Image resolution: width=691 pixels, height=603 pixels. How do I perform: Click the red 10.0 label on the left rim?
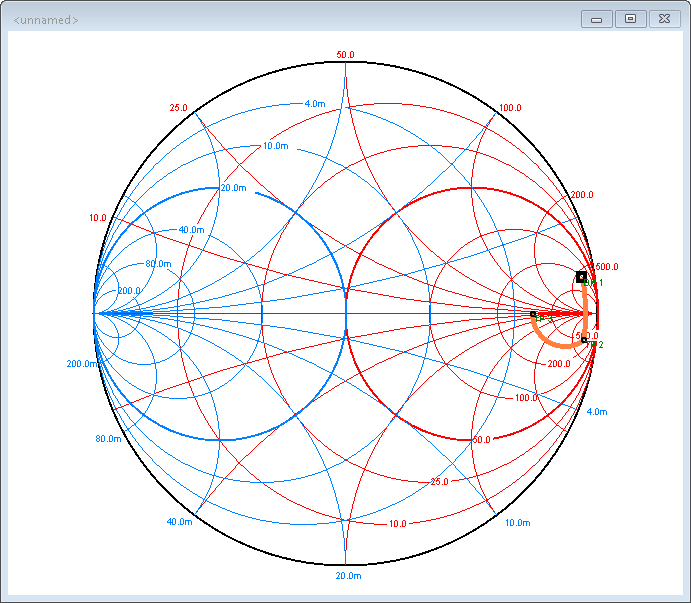tap(97, 218)
